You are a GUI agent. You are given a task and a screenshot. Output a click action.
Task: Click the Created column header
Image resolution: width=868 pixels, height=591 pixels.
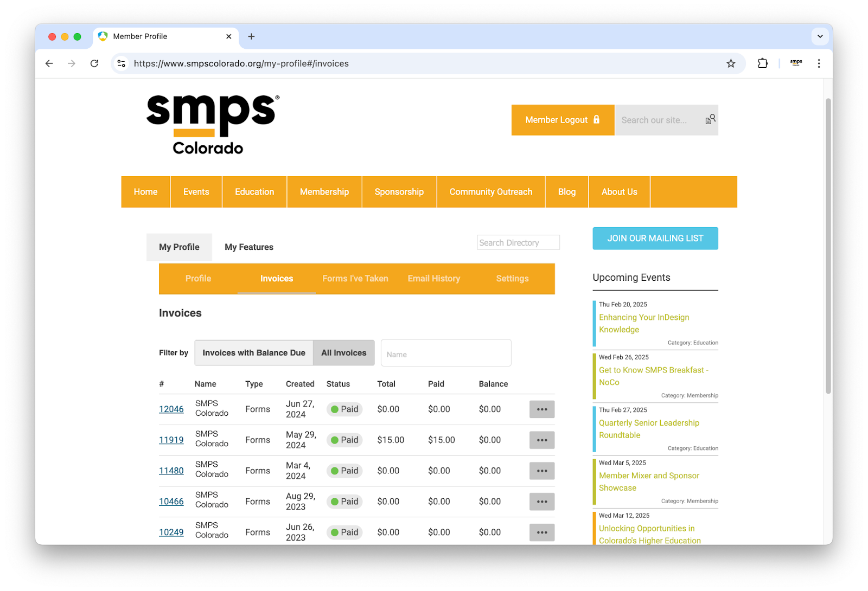[x=300, y=384]
